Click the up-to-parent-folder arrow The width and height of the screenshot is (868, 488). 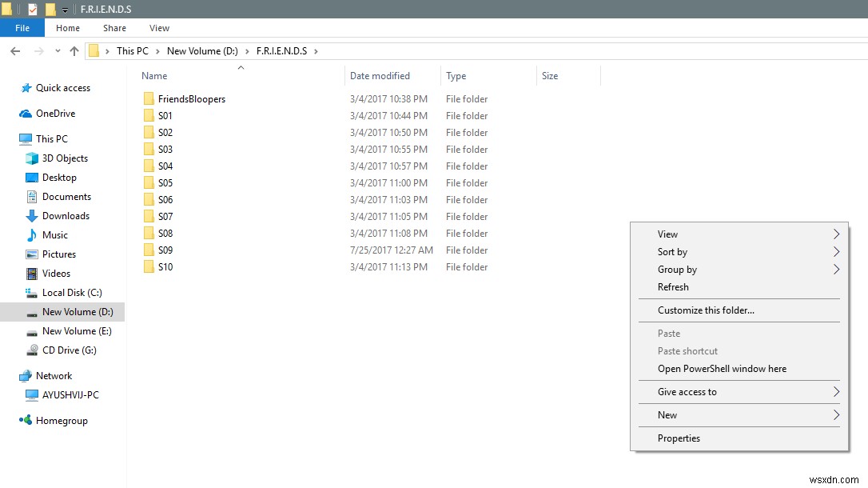click(74, 50)
